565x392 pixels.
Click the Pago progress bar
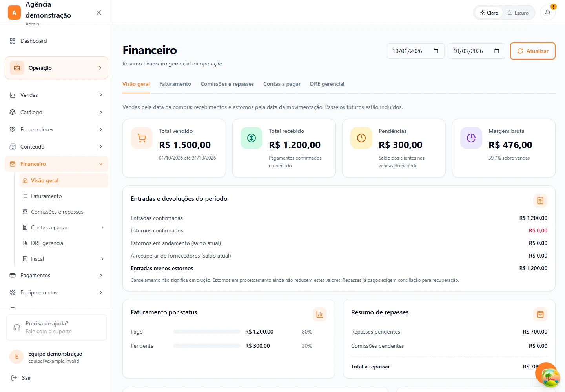207,332
